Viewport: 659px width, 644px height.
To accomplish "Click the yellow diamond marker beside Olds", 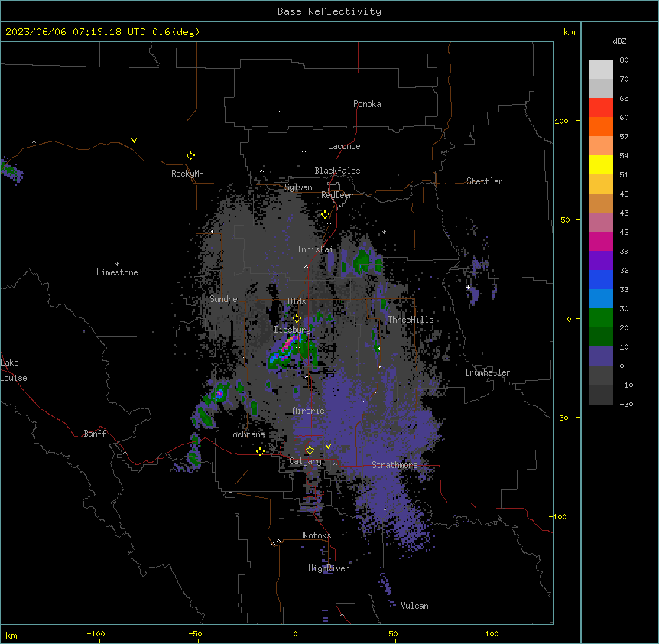I will [297, 319].
